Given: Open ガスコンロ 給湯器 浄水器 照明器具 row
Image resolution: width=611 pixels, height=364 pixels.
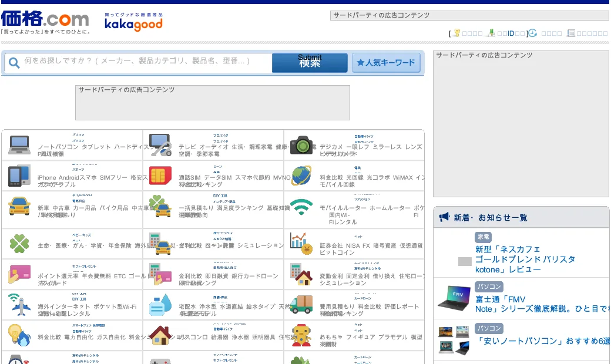Looking at the screenshot, I should 236,337.
